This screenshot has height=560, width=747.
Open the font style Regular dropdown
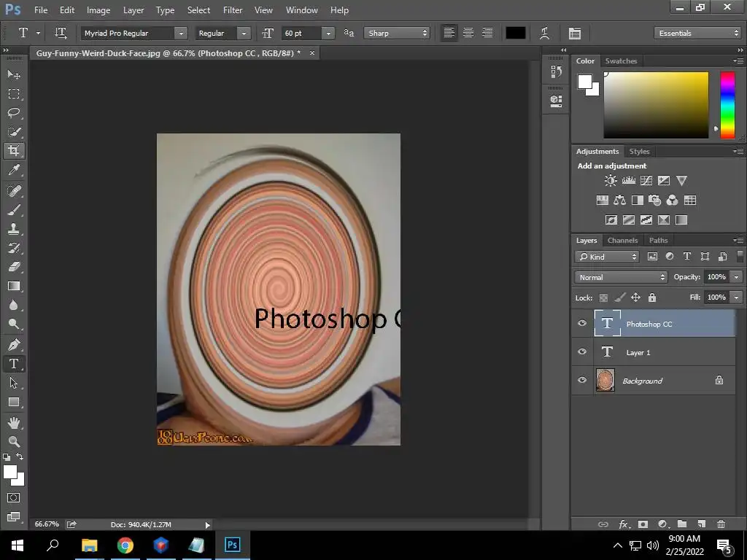244,33
